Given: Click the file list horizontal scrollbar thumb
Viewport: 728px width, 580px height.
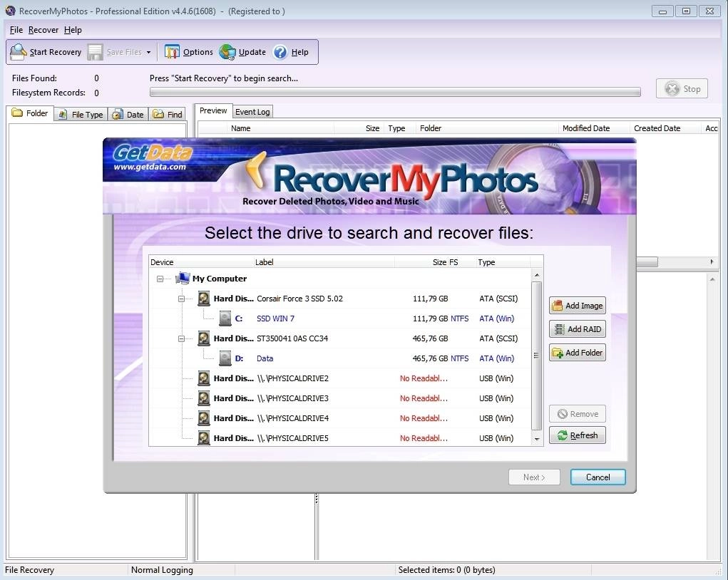Looking at the screenshot, I should pyautogui.click(x=647, y=262).
